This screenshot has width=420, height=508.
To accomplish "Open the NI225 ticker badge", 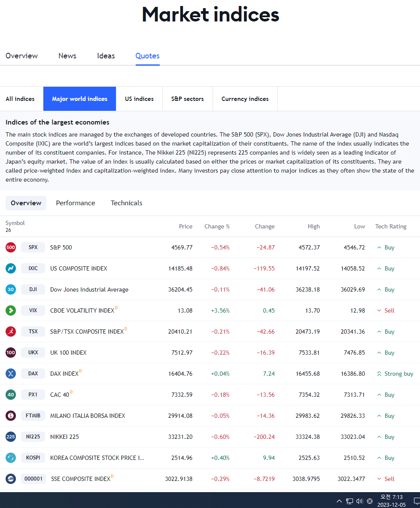I will (33, 437).
